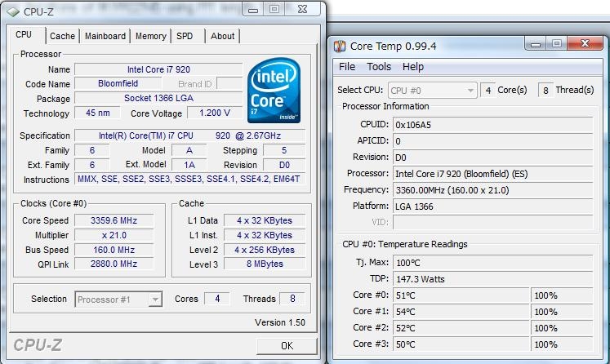Click the Core #3 temperature 50°C
The height and width of the screenshot is (364, 610).
click(x=461, y=344)
